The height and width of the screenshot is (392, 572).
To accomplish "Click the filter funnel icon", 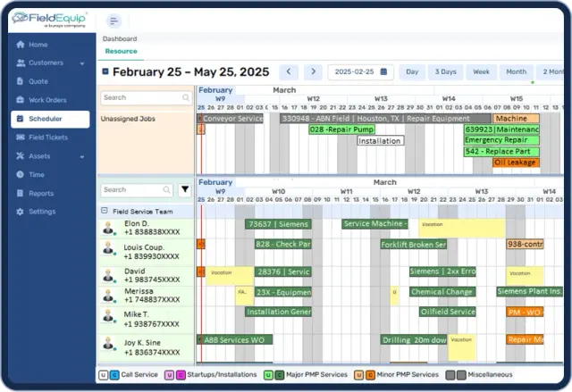I will [185, 189].
